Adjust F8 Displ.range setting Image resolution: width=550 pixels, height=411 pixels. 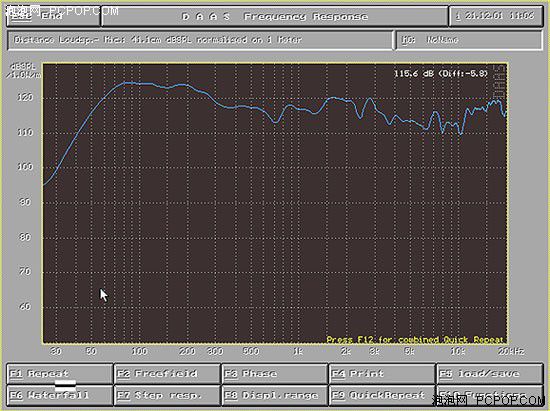pos(275,395)
